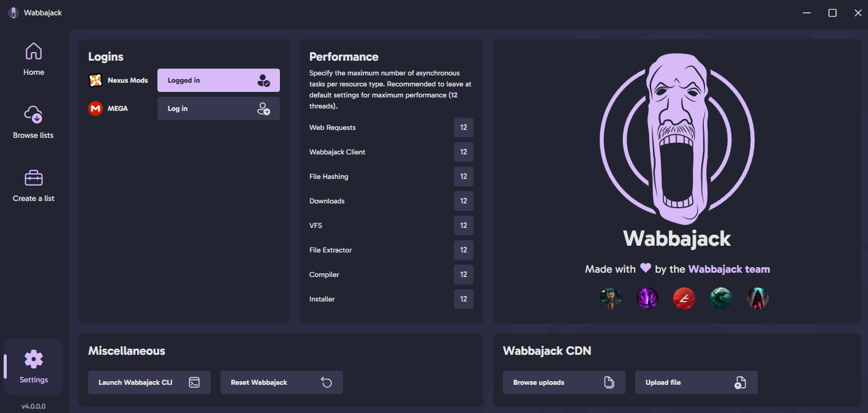
Task: Open Browse lists in sidebar
Action: tap(34, 123)
